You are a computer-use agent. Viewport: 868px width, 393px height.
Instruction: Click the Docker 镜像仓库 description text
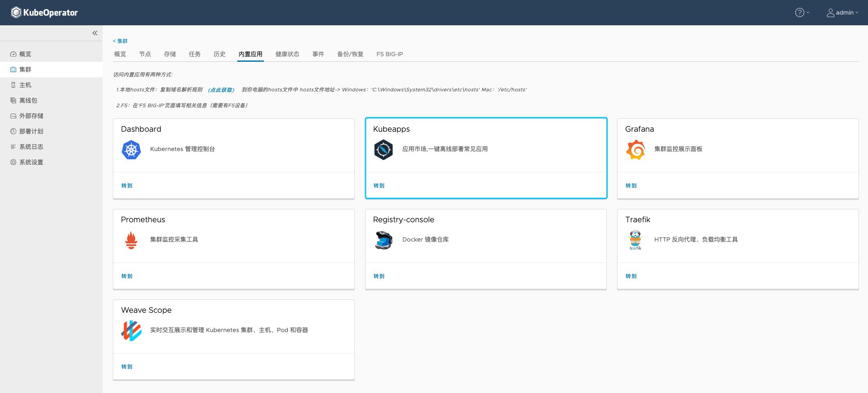[x=426, y=239]
